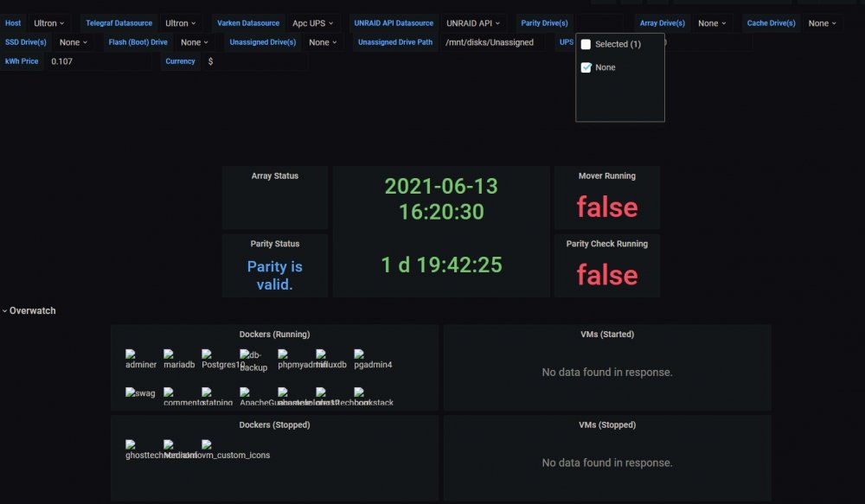Click the statping docker icon
This screenshot has width=865, height=504.
pyautogui.click(x=207, y=392)
